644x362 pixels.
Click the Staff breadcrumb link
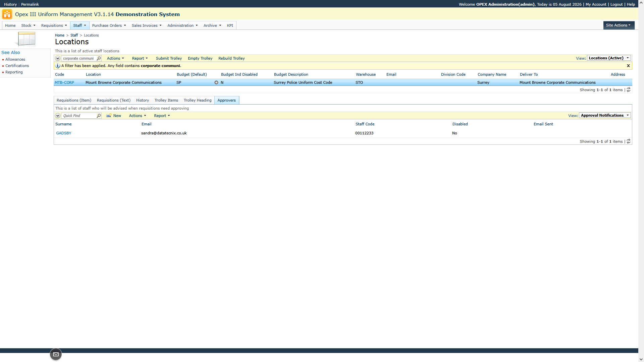click(74, 35)
